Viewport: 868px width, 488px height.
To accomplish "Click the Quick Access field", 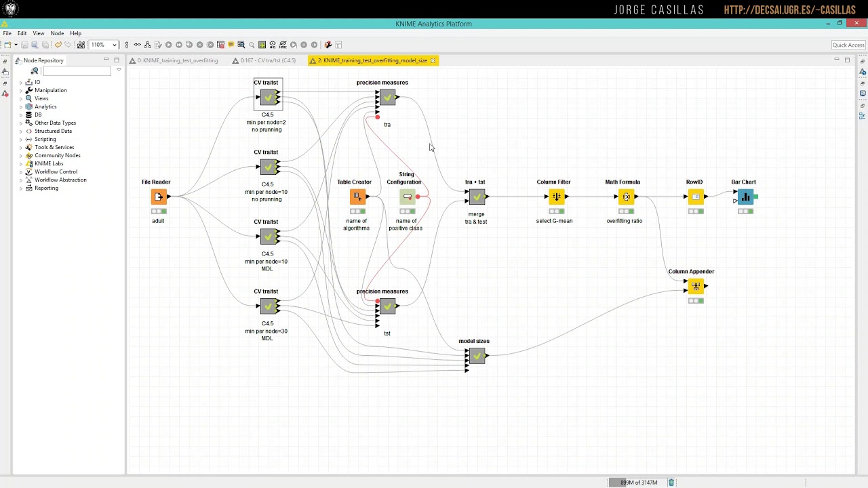I will tap(848, 45).
